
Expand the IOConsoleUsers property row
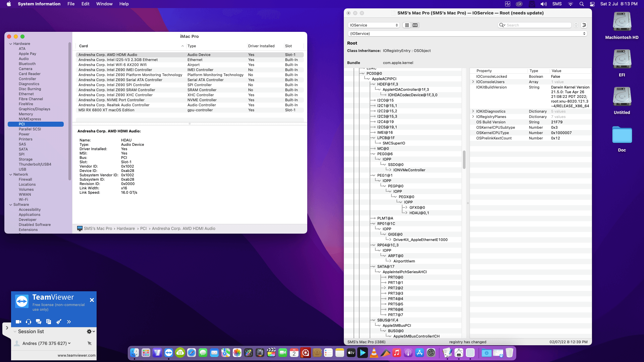473,82
